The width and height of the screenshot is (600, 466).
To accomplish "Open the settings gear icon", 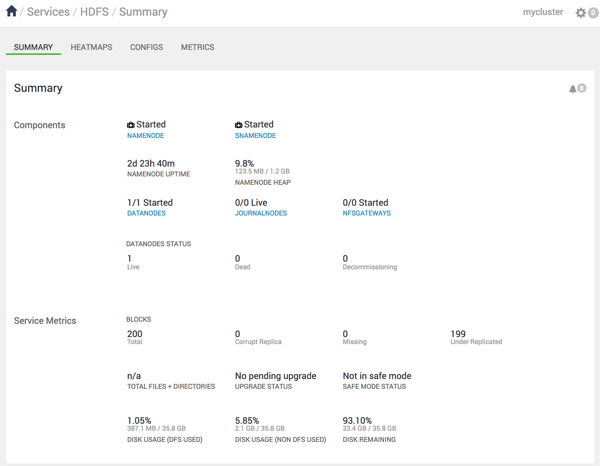I will tap(580, 13).
